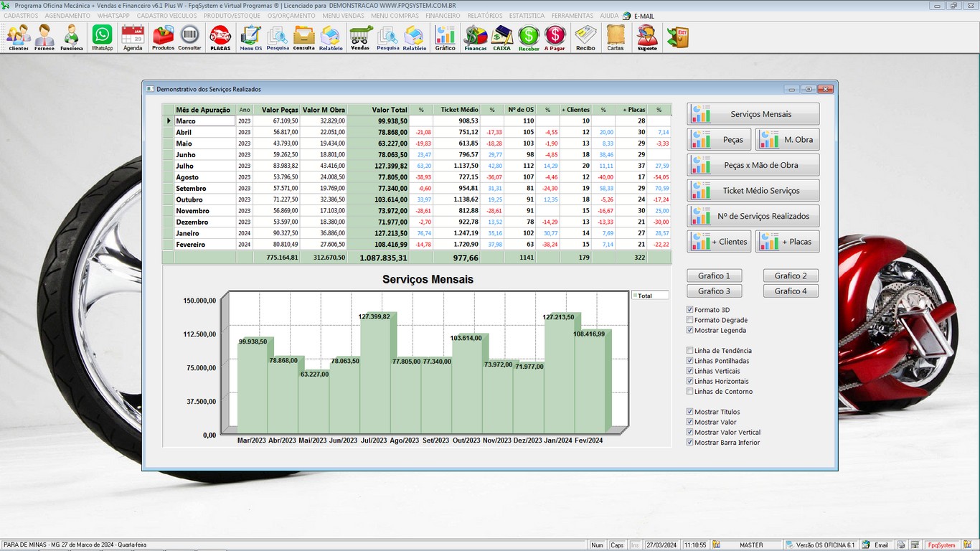Image resolution: width=980 pixels, height=551 pixels.
Task: Click the green Receber icon
Action: pyautogui.click(x=529, y=37)
